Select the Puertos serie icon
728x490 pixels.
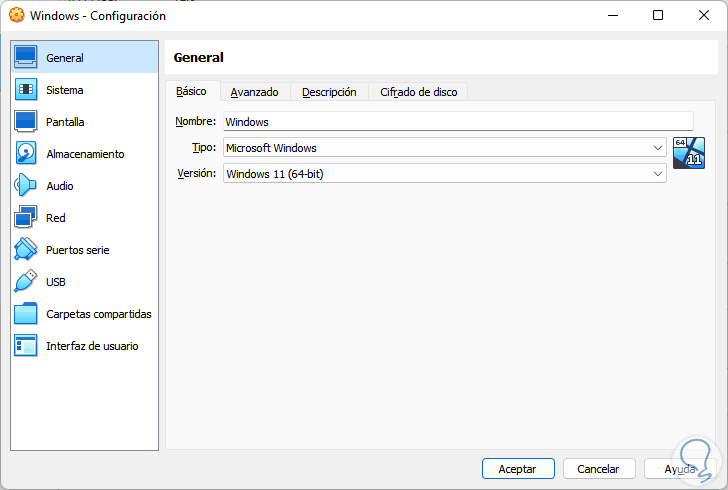click(x=26, y=250)
